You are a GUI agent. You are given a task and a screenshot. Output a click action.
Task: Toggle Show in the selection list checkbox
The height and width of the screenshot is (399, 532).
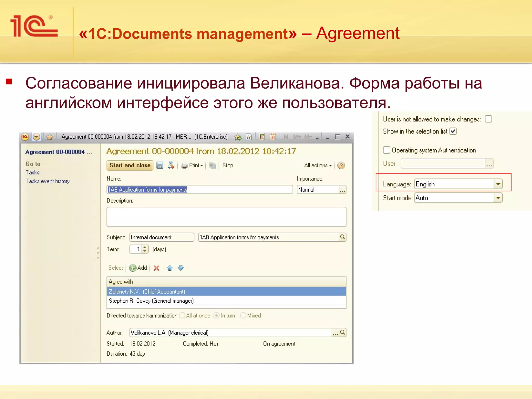click(x=453, y=131)
